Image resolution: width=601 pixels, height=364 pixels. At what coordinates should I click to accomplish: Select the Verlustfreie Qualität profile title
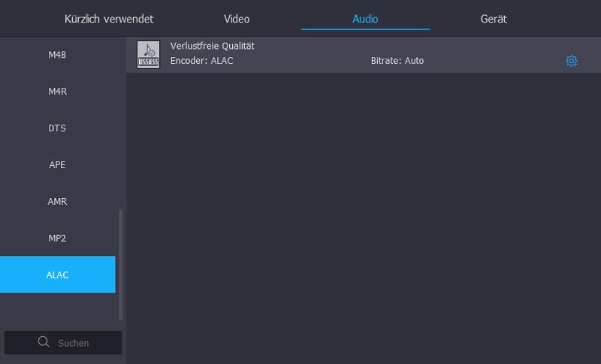213,46
